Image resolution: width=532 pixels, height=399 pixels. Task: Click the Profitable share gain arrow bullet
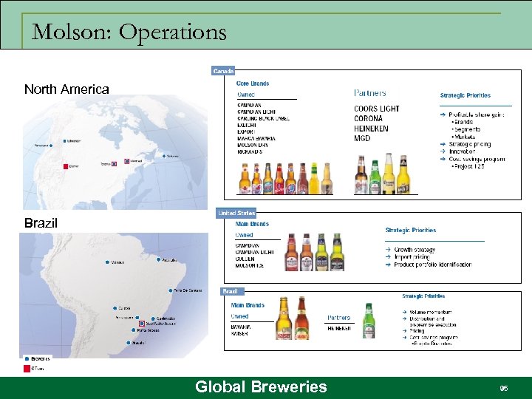[443, 115]
